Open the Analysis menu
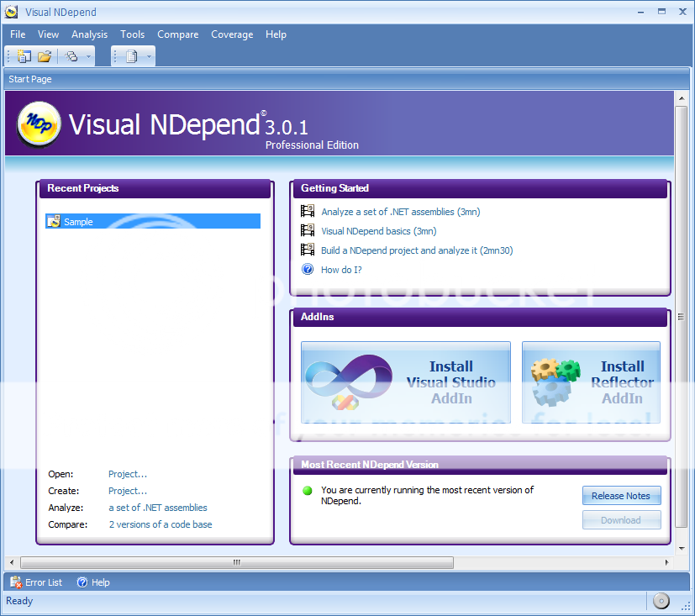 click(x=90, y=34)
